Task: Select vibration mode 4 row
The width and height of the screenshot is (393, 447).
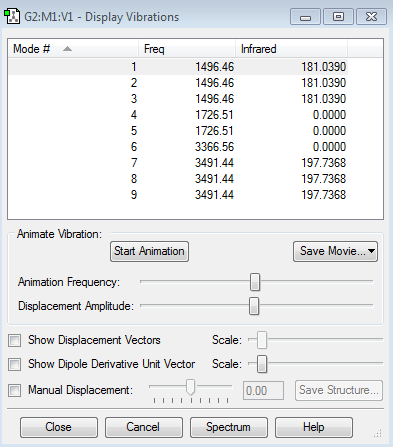Action: [178, 115]
